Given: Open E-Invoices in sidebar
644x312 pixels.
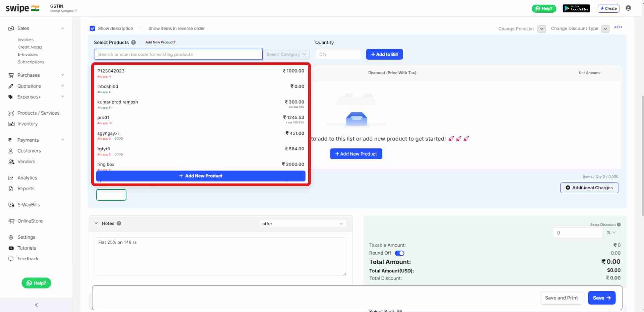Looking at the screenshot, I should [28, 55].
